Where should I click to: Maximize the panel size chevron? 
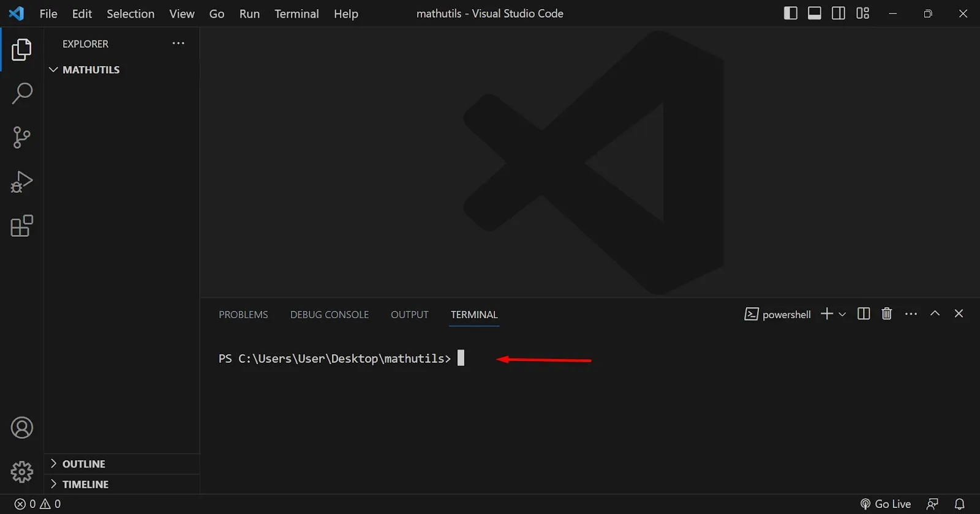click(x=935, y=313)
